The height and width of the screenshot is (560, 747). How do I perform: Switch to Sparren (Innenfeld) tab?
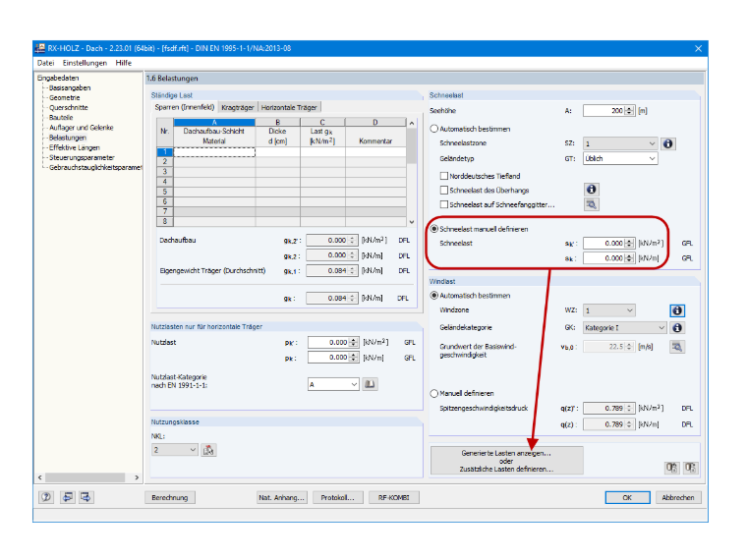click(x=185, y=107)
